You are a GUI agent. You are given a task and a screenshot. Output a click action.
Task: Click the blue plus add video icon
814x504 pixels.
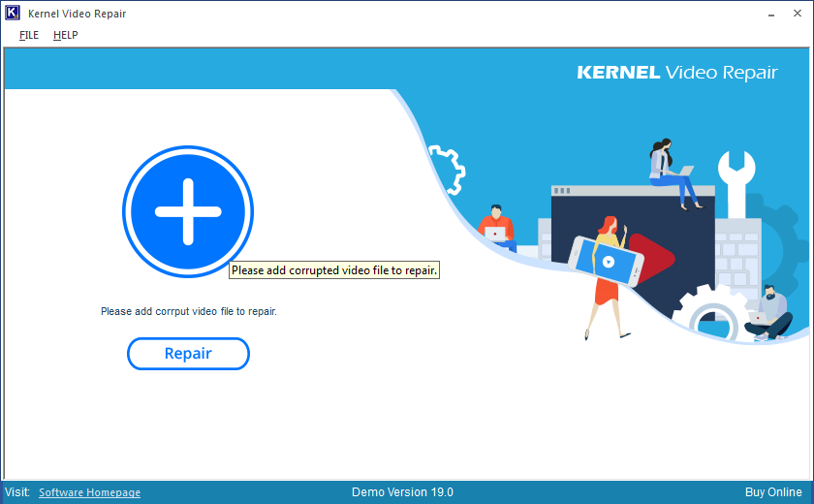click(x=188, y=211)
